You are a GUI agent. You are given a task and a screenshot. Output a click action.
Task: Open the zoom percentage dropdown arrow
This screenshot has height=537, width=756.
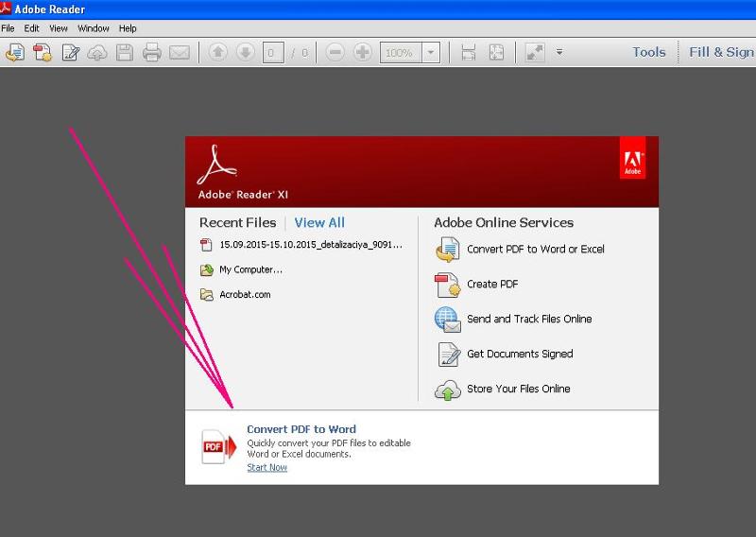[x=431, y=53]
